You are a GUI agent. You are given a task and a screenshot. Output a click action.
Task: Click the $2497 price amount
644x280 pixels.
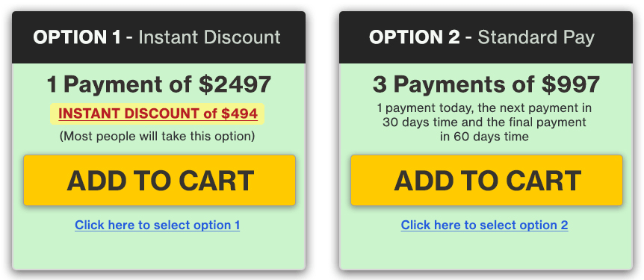click(235, 84)
